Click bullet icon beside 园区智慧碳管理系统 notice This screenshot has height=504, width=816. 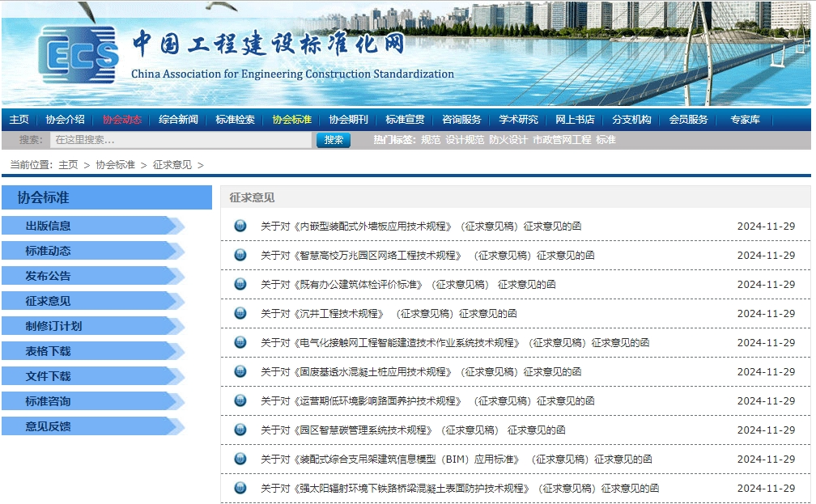point(240,430)
